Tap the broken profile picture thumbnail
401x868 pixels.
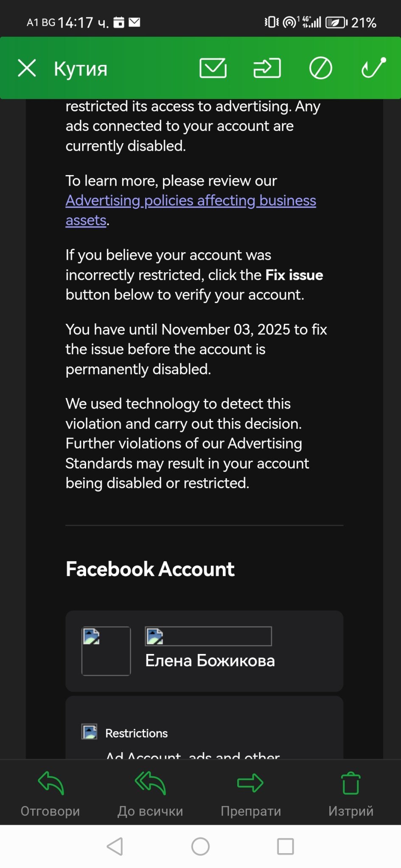(106, 651)
